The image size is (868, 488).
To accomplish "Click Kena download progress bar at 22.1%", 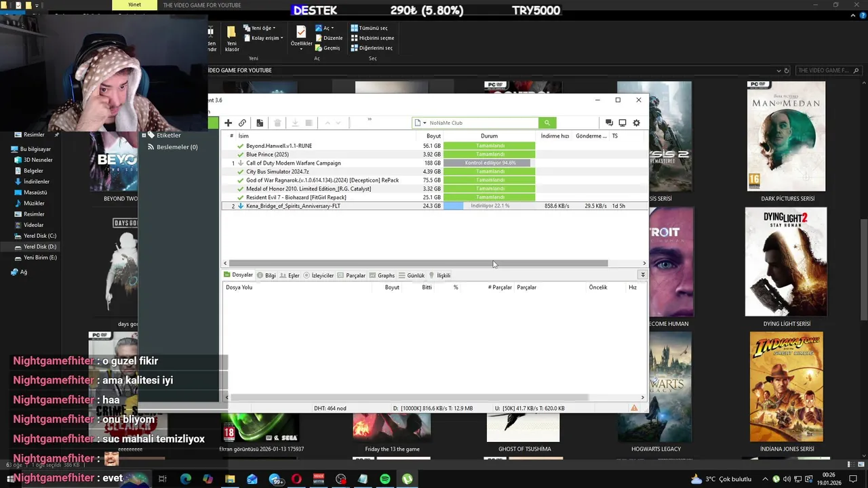I will click(x=489, y=205).
